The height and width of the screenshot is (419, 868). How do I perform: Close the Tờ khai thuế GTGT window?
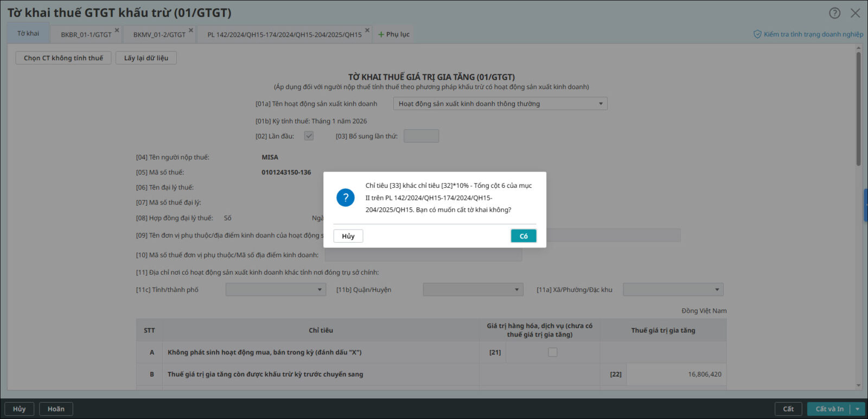(x=856, y=13)
